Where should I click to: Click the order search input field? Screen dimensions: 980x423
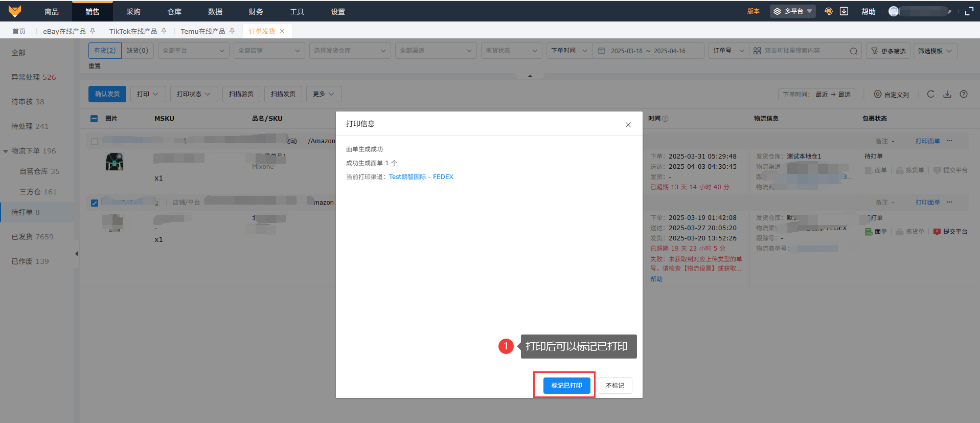pyautogui.click(x=805, y=51)
